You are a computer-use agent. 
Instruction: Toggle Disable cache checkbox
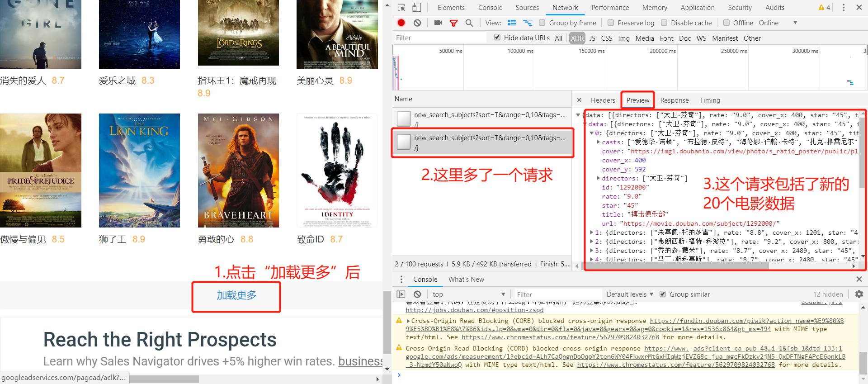pyautogui.click(x=664, y=23)
